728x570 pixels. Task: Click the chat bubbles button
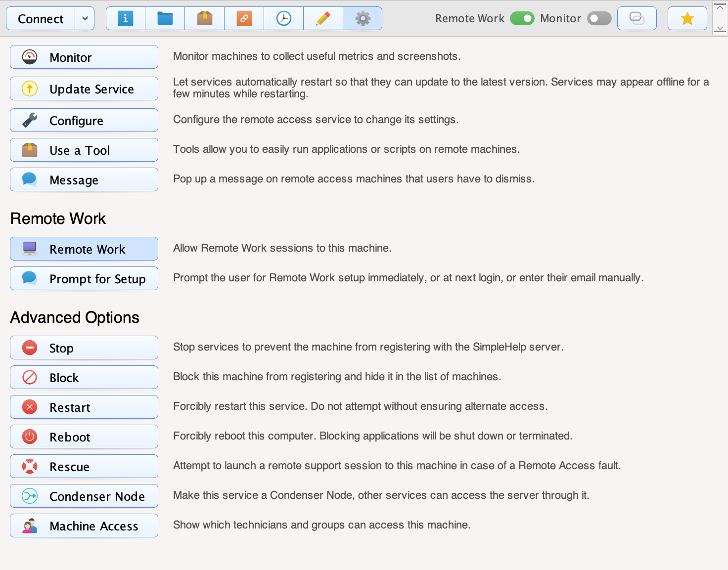pos(637,18)
